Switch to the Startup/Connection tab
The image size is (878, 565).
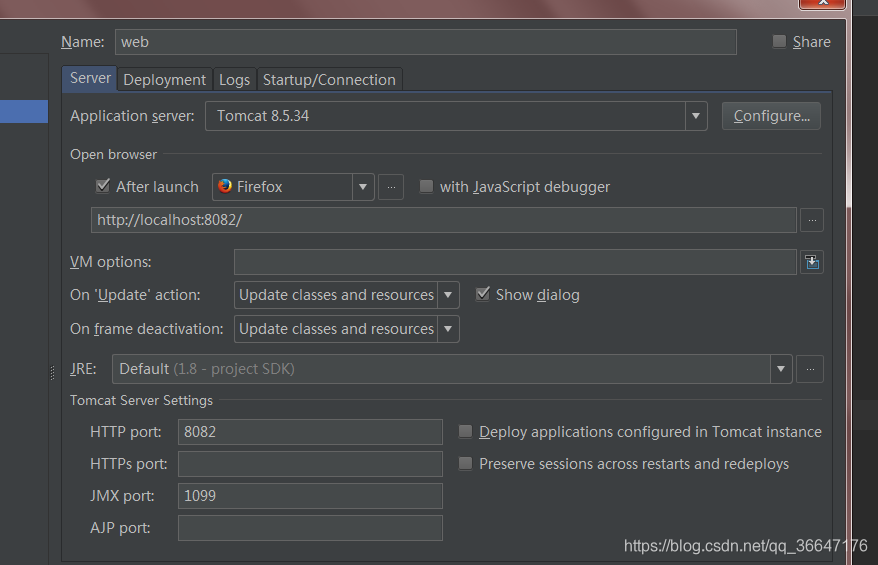[x=329, y=80]
